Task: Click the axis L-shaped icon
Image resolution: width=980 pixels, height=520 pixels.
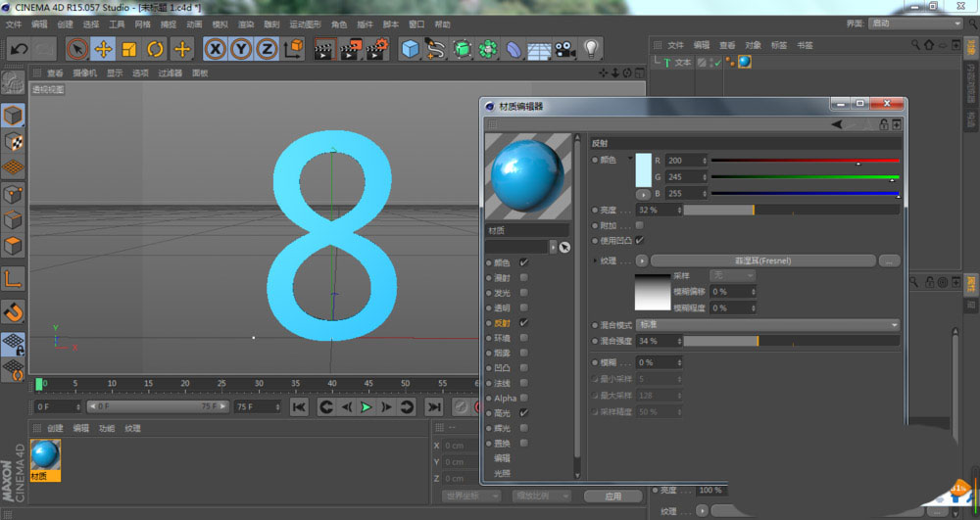Action: 13,279
